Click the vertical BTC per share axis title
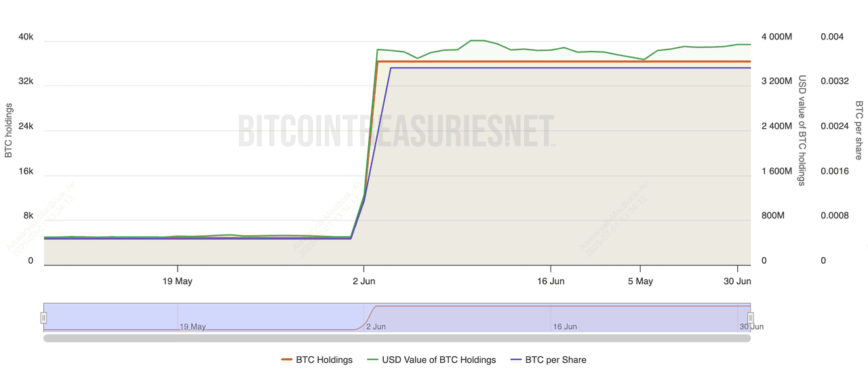868x369 pixels. [859, 130]
